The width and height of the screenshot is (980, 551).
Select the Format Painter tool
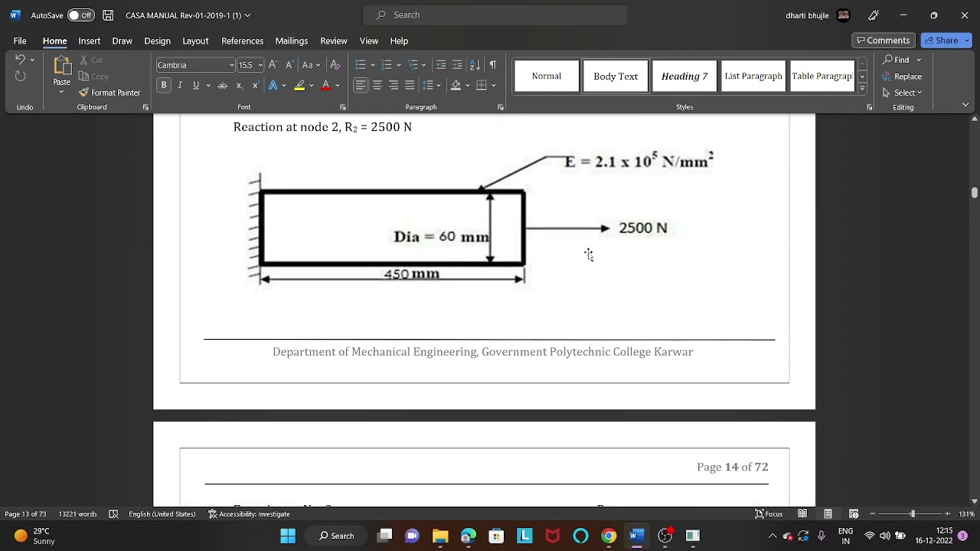(109, 93)
